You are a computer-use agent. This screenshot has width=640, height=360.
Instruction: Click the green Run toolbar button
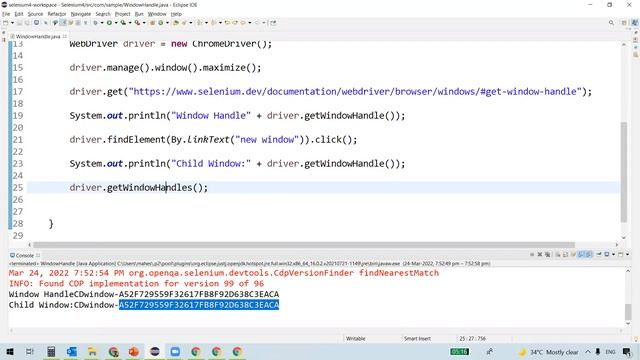click(x=109, y=23)
